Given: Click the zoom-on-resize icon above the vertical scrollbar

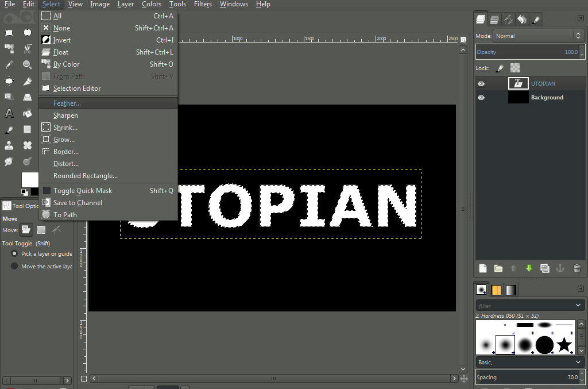Looking at the screenshot, I should [x=463, y=40].
